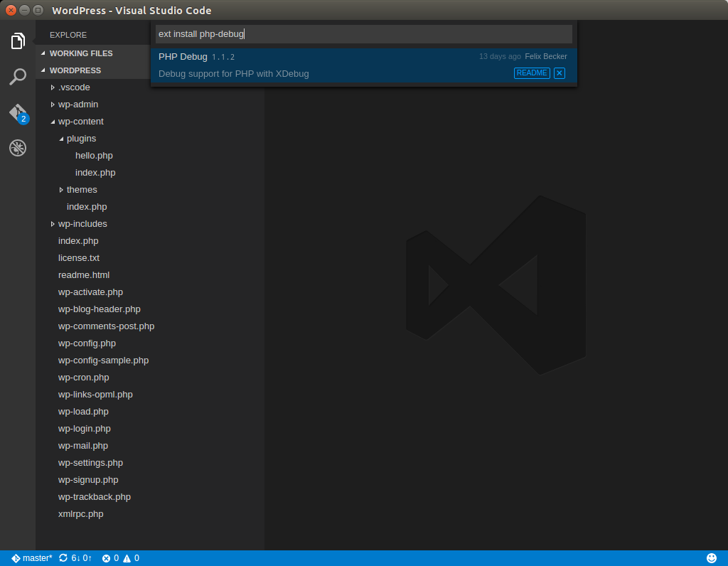
Task: Open readme.html file
Action: tap(84, 275)
